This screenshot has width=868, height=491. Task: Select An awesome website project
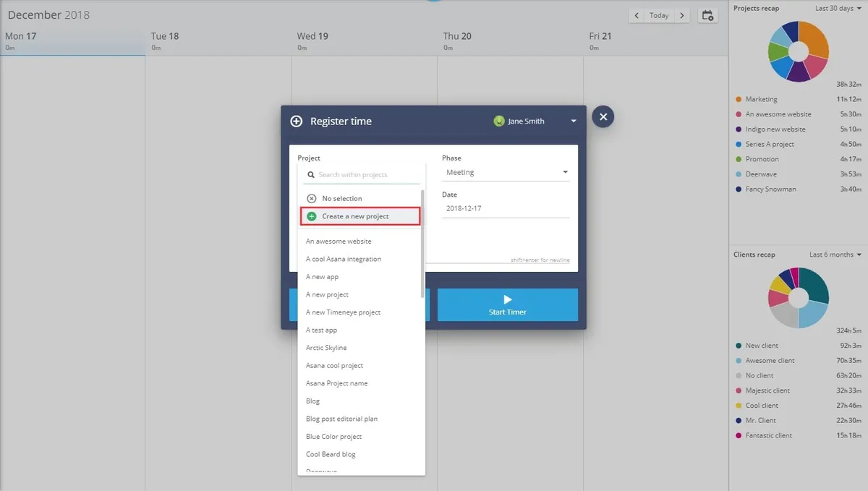[339, 242]
